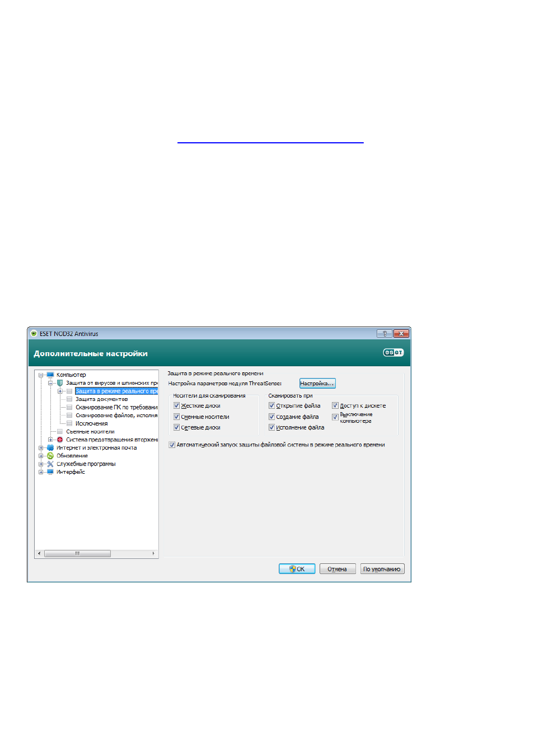Select Служебные программы tree item
Screen dimensions: 534x756
pyautogui.click(x=86, y=464)
